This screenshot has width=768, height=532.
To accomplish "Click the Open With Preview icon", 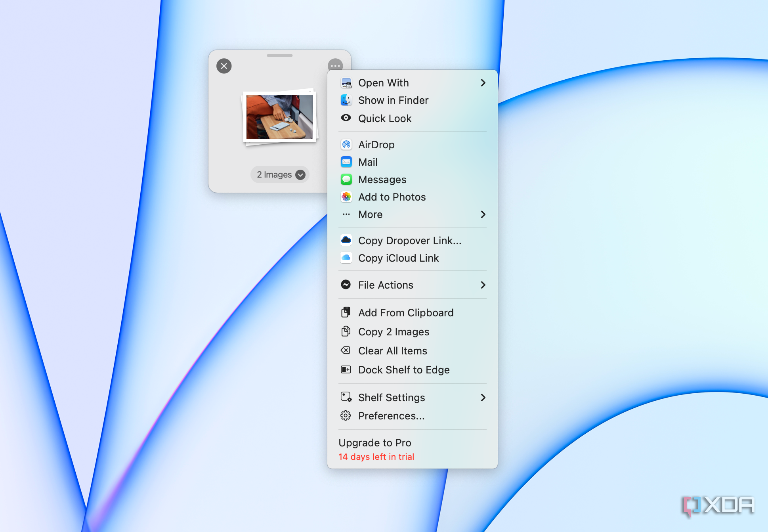I will coord(346,83).
